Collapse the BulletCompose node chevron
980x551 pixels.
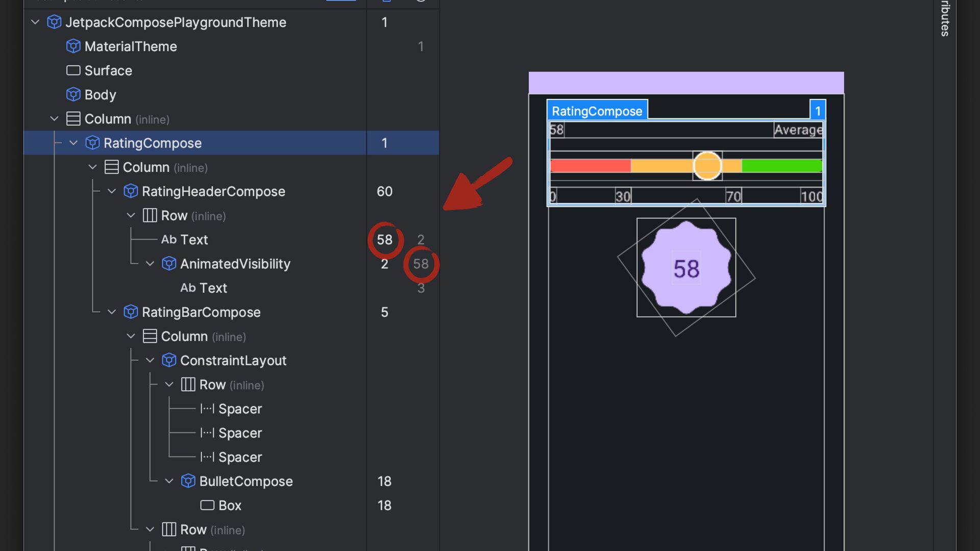pyautogui.click(x=169, y=481)
